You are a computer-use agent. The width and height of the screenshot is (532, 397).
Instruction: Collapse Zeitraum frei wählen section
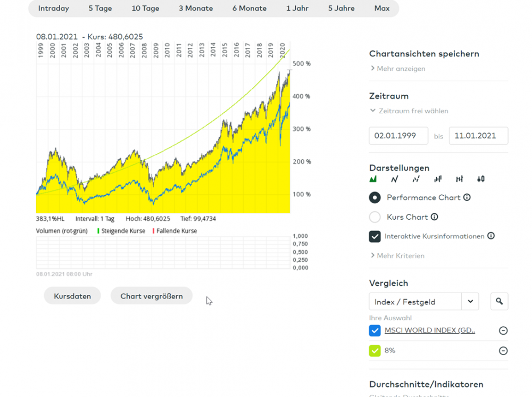[x=409, y=111]
